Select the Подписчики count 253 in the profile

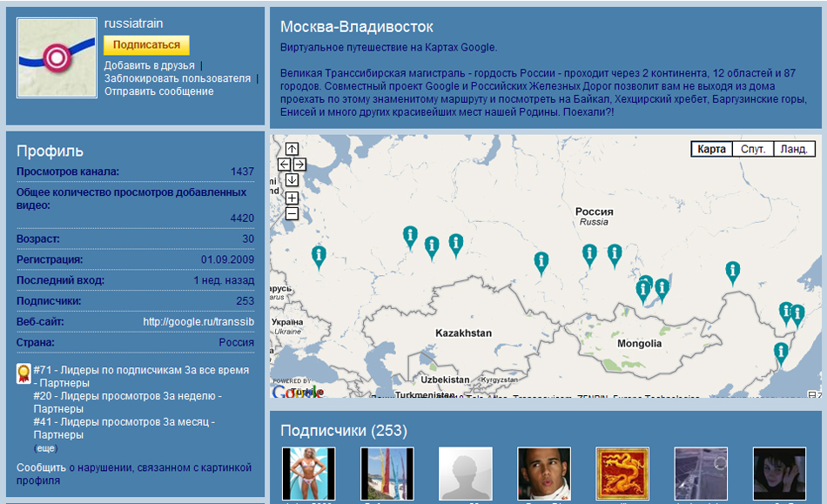pos(245,301)
